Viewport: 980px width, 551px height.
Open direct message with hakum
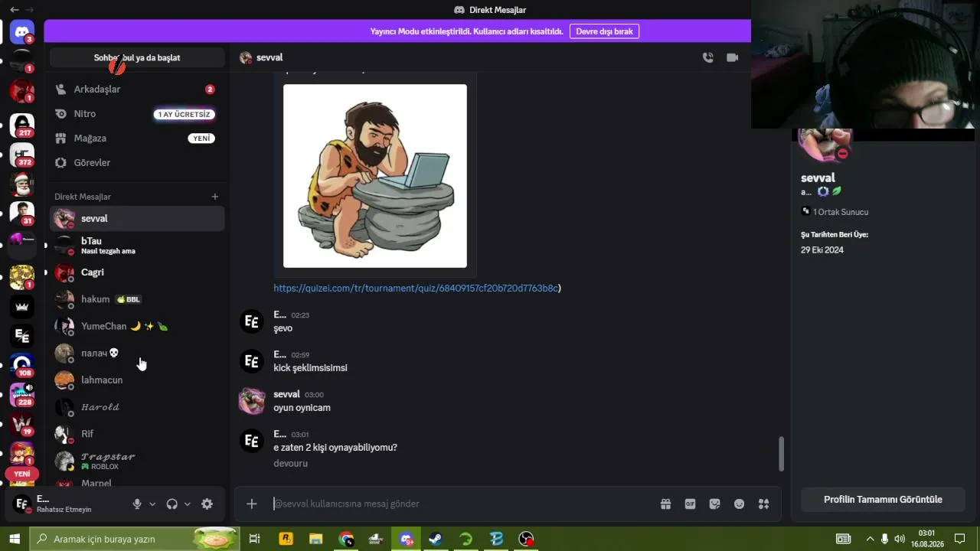click(137, 299)
